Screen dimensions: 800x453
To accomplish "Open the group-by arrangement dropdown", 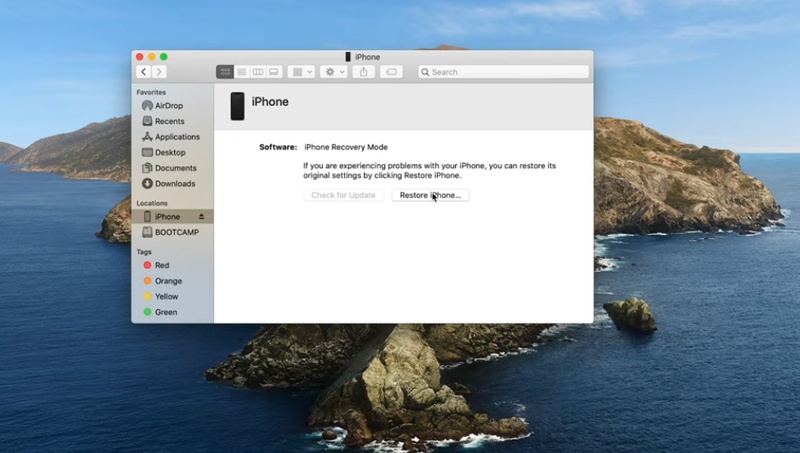I will (301, 72).
